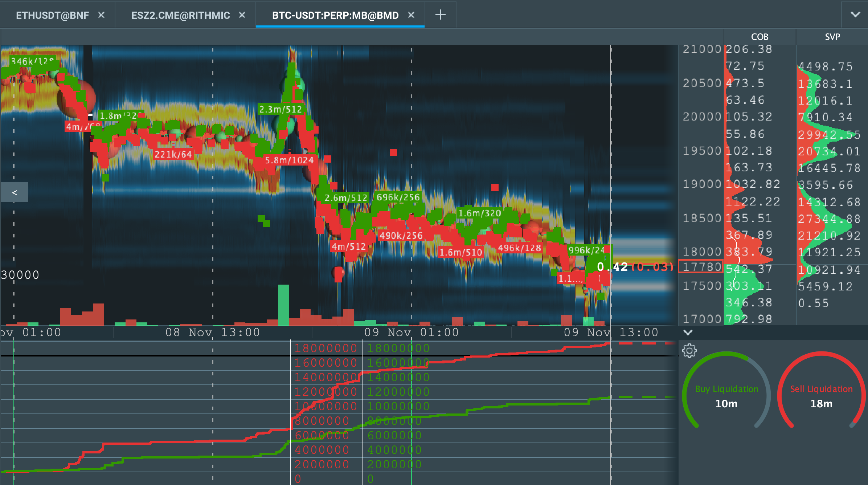Image resolution: width=868 pixels, height=485 pixels.
Task: Close the ETHUSDT@BNF tab
Action: tap(101, 15)
